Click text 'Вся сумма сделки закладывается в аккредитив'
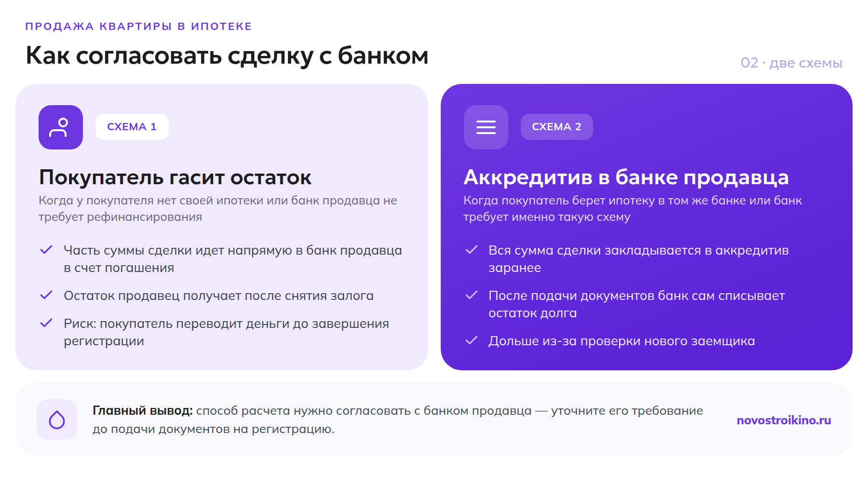The image size is (868, 488). (x=639, y=250)
